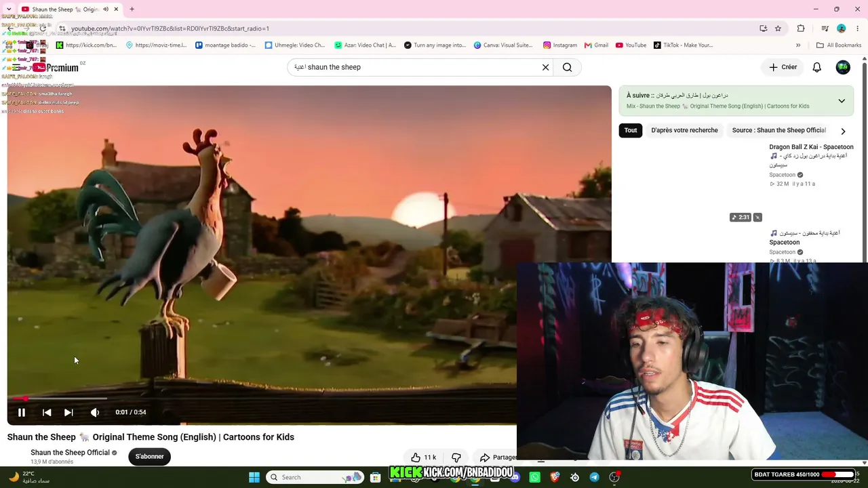Screen dimensions: 868x488
Task: Open the TikTok - Make Your bookmark
Action: click(x=683, y=45)
